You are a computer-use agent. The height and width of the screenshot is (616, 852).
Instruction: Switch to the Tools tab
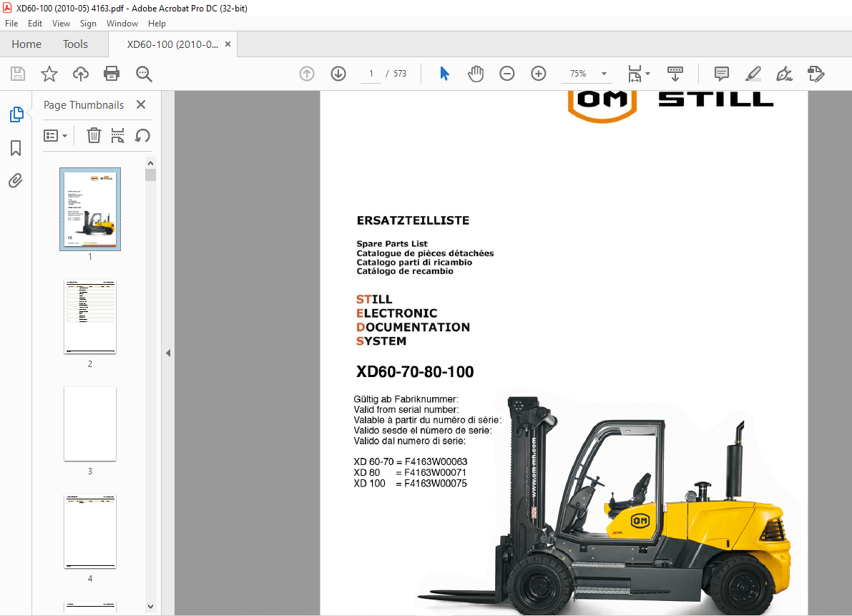(x=75, y=44)
